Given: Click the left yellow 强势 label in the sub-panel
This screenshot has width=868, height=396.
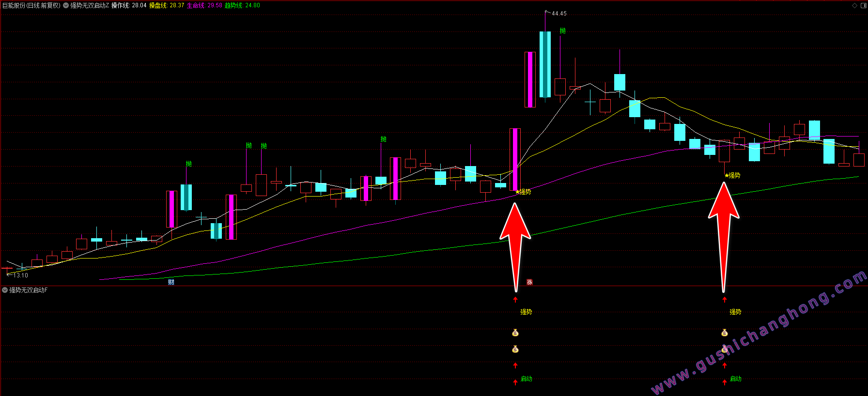Looking at the screenshot, I should (526, 312).
